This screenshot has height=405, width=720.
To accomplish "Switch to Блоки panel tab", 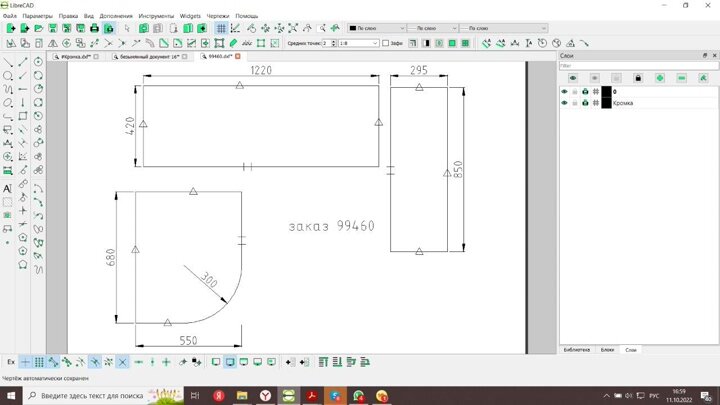I will [607, 350].
